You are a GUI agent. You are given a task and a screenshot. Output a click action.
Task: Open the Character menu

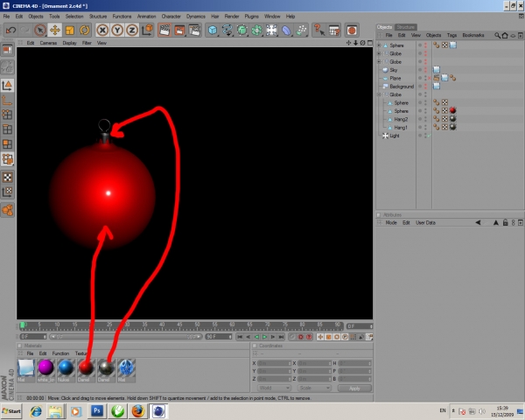pyautogui.click(x=171, y=16)
